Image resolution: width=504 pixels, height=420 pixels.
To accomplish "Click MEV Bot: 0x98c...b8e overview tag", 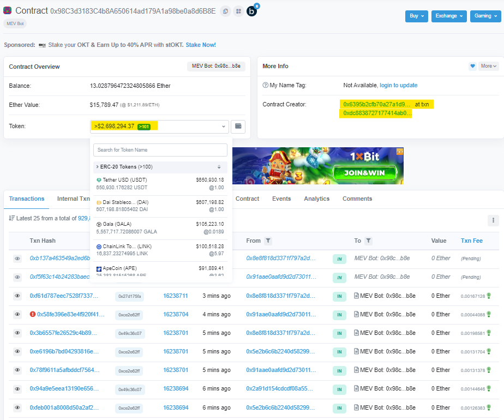I will [x=216, y=66].
